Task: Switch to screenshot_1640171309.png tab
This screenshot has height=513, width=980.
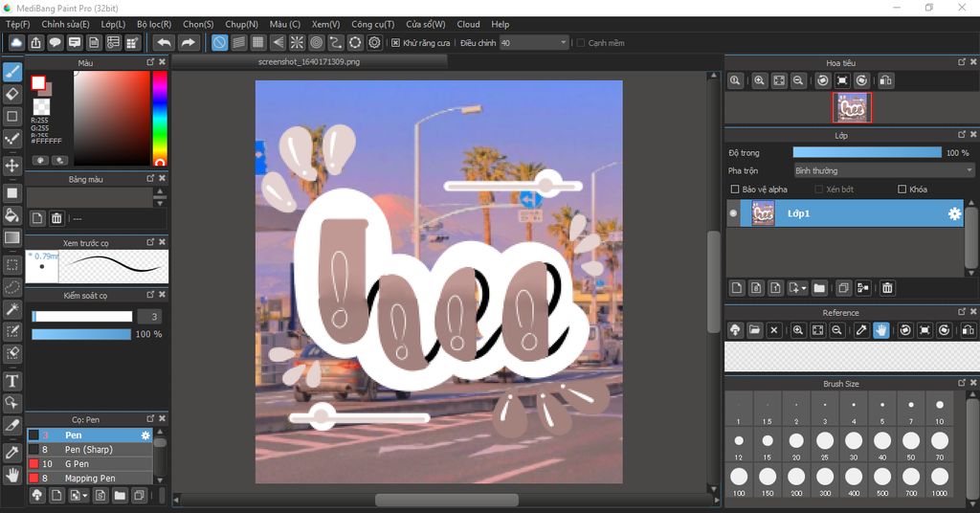Action: pyautogui.click(x=309, y=62)
